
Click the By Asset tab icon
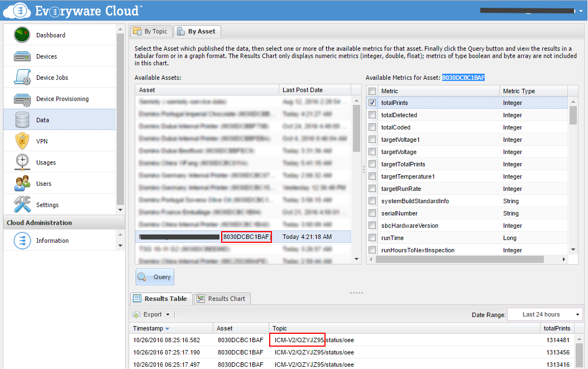(181, 31)
